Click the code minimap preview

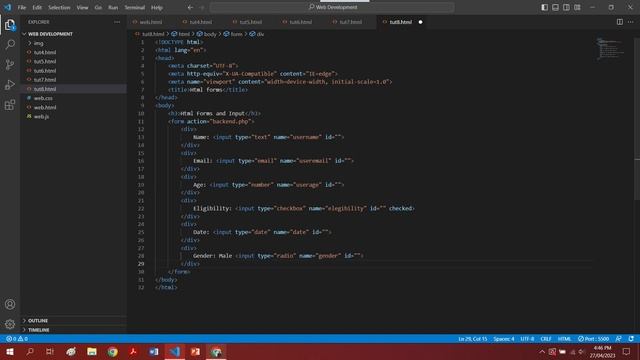(610, 49)
